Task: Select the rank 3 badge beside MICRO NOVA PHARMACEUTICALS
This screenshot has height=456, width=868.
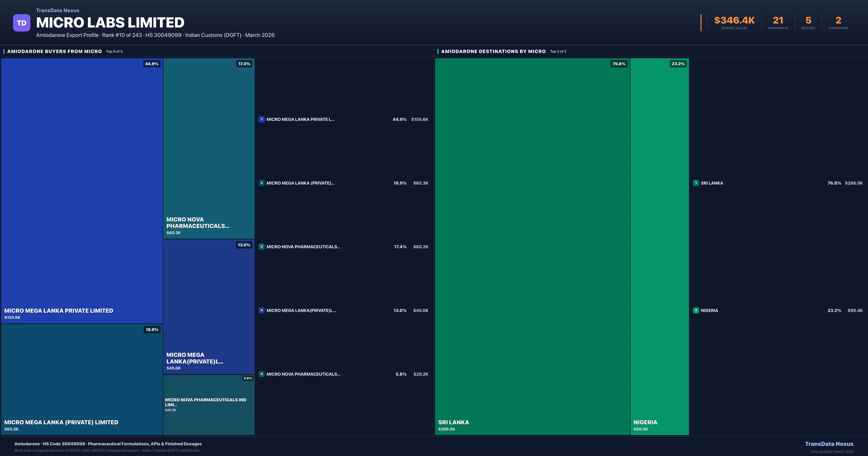Action: point(262,247)
